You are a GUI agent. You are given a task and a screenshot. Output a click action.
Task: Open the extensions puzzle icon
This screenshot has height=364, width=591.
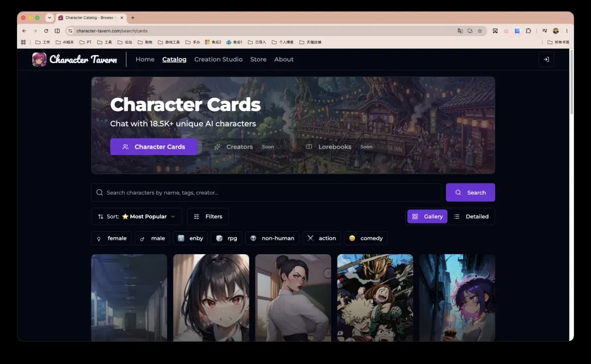529,31
